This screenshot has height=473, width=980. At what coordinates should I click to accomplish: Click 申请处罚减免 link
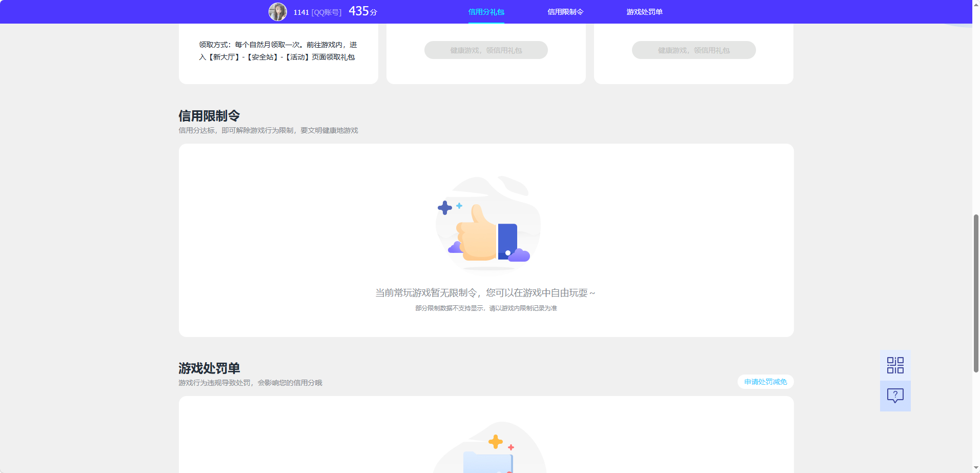pos(765,382)
